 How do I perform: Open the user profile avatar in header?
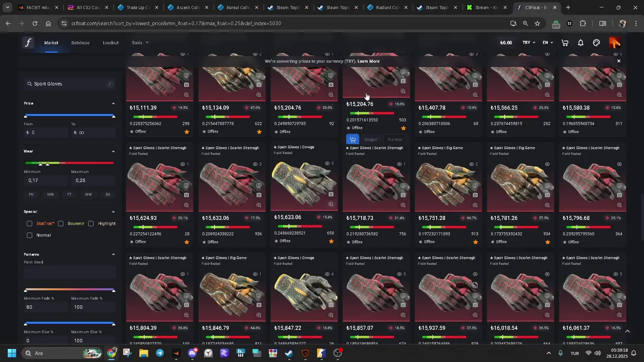[614, 43]
